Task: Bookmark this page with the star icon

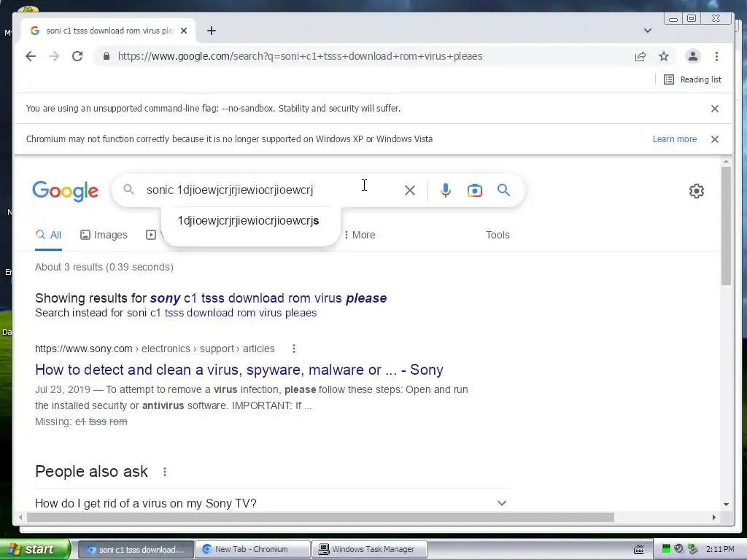Action: [x=664, y=56]
